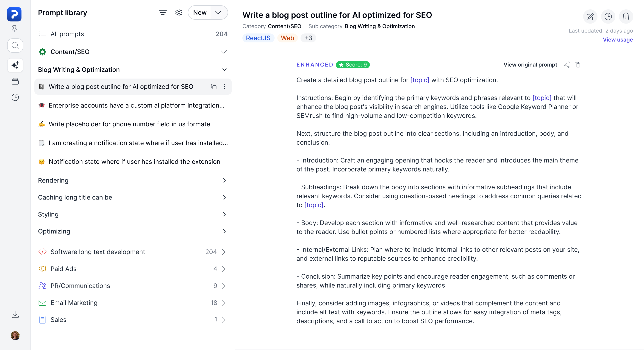
Task: Click the pin icon in left sidebar
Action: click(14, 28)
